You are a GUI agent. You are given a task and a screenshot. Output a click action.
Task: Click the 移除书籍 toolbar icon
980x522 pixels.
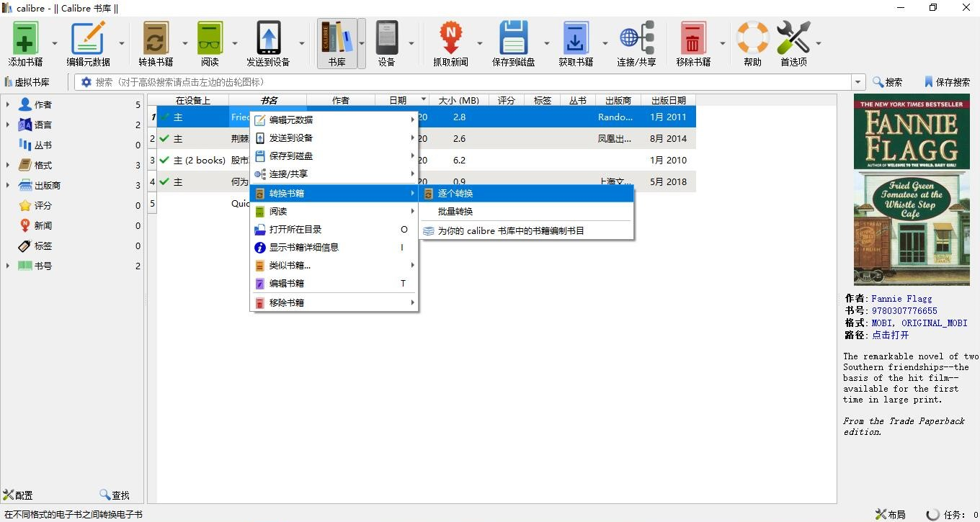[693, 43]
